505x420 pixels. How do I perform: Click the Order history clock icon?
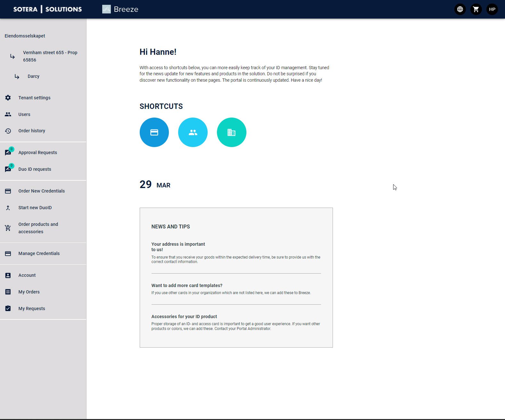[8, 131]
